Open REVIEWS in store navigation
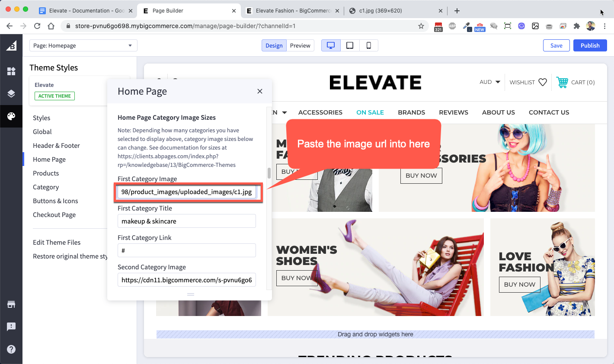The height and width of the screenshot is (364, 614). (x=454, y=112)
